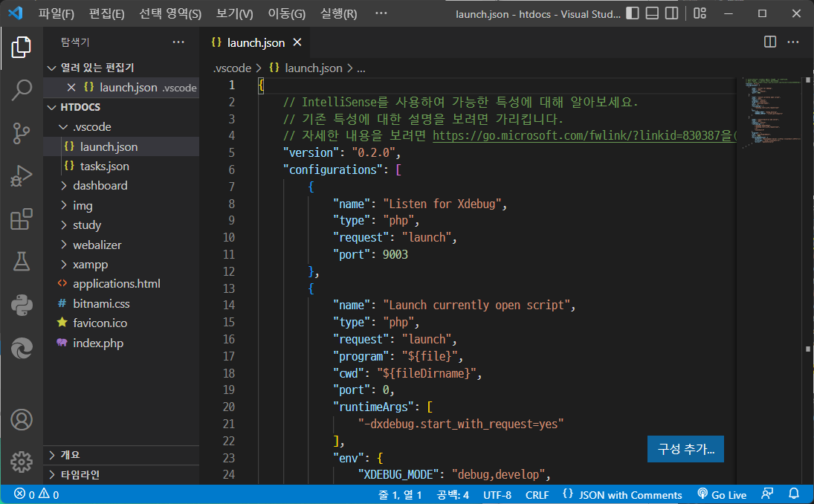Open the Microsoft Edge Tools panel

pyautogui.click(x=21, y=346)
